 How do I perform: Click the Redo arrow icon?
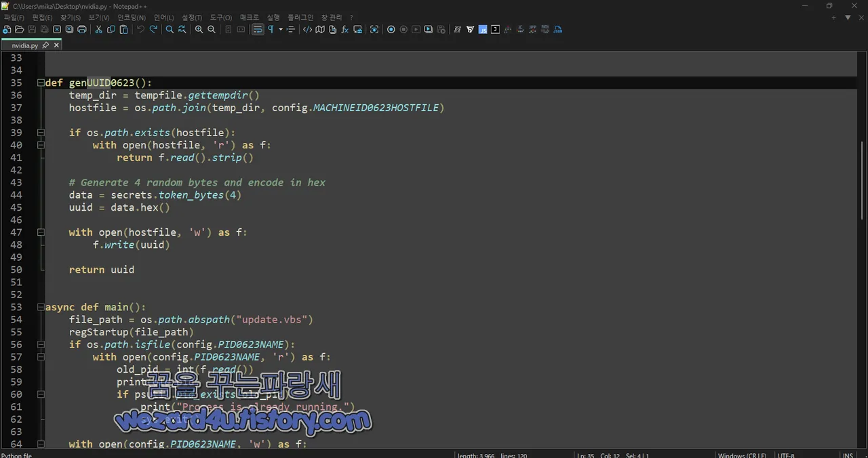(153, 30)
